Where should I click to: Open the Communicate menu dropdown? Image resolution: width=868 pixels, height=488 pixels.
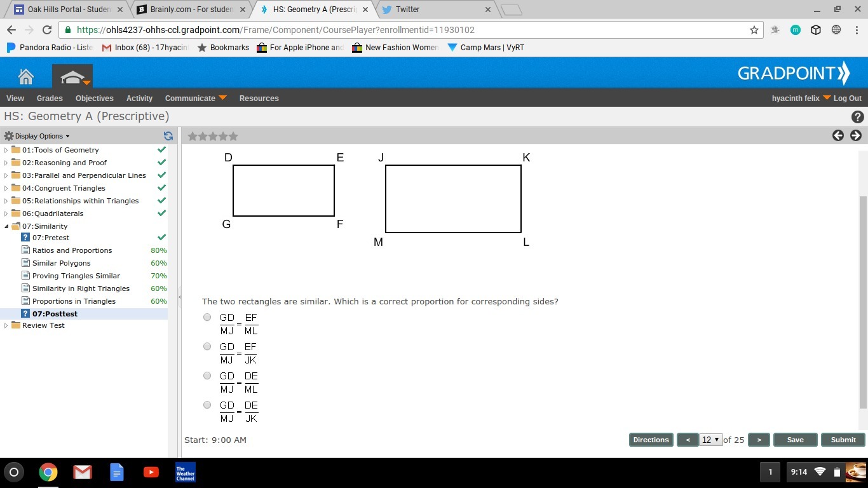(196, 98)
